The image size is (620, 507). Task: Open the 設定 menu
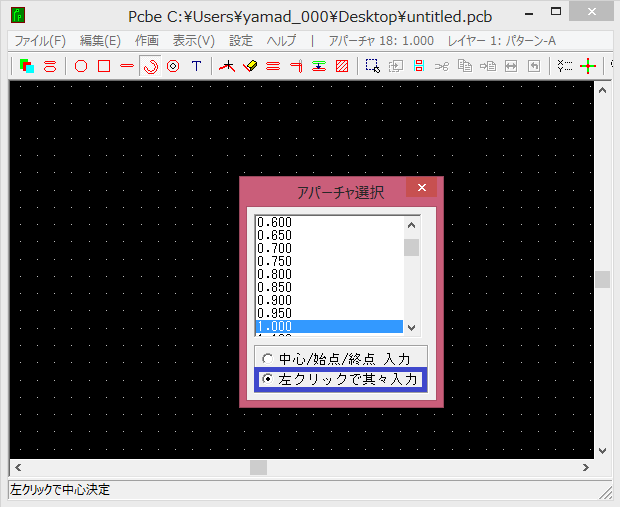tap(241, 41)
